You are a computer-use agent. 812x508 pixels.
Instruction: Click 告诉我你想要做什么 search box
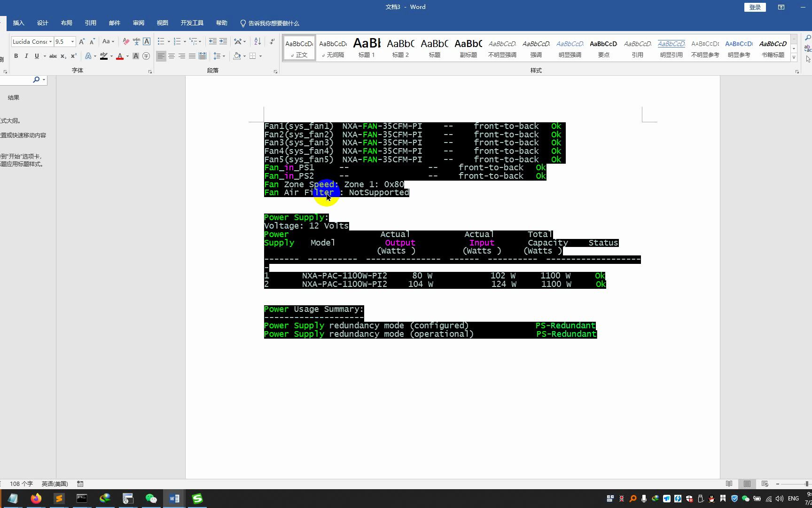point(270,23)
